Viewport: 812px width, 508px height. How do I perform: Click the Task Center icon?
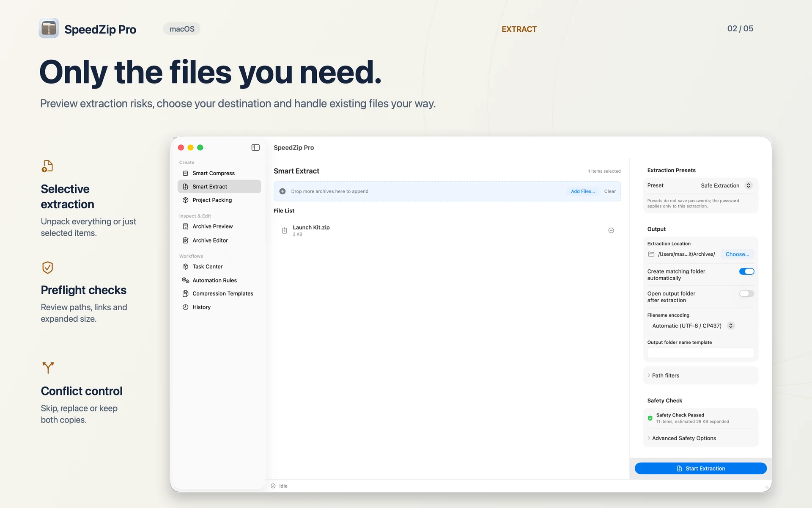[x=185, y=267]
